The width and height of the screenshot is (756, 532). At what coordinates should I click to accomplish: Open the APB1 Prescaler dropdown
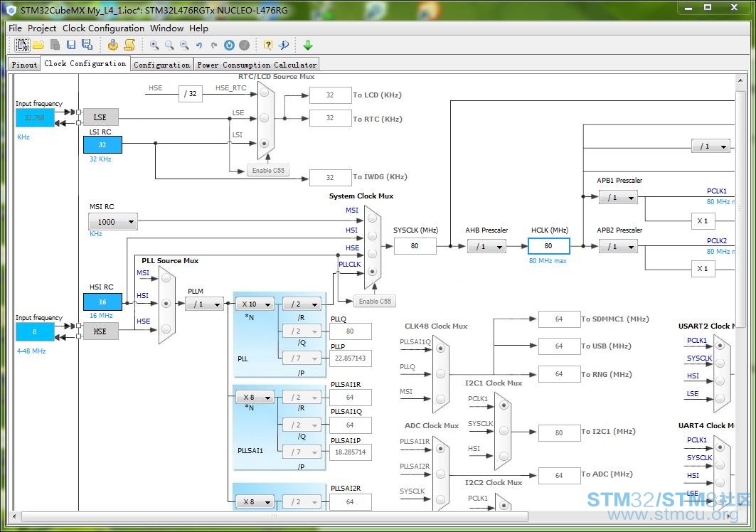pos(619,197)
